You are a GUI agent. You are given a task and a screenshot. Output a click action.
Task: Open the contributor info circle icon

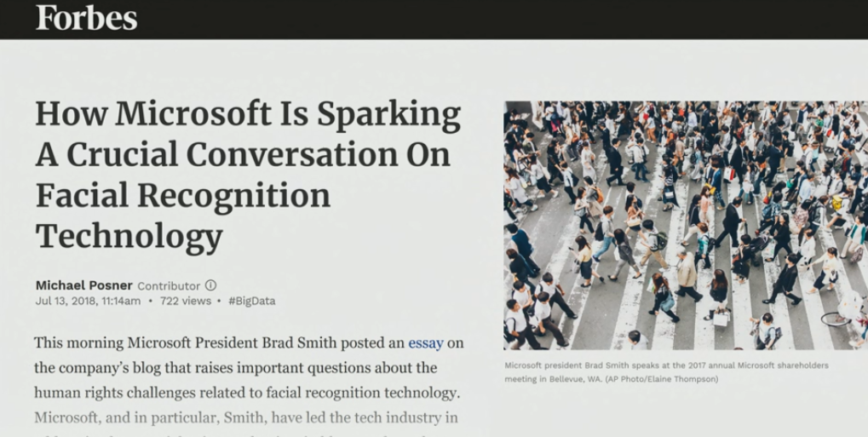pyautogui.click(x=211, y=285)
